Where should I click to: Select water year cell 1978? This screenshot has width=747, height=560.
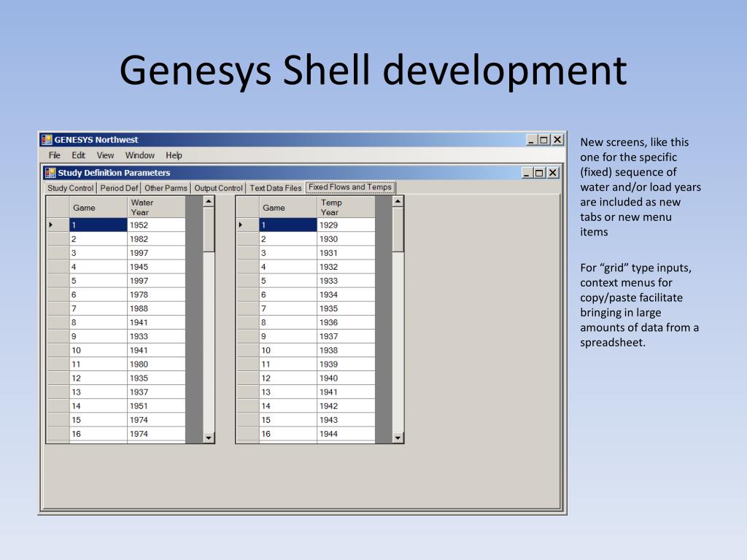coord(156,295)
